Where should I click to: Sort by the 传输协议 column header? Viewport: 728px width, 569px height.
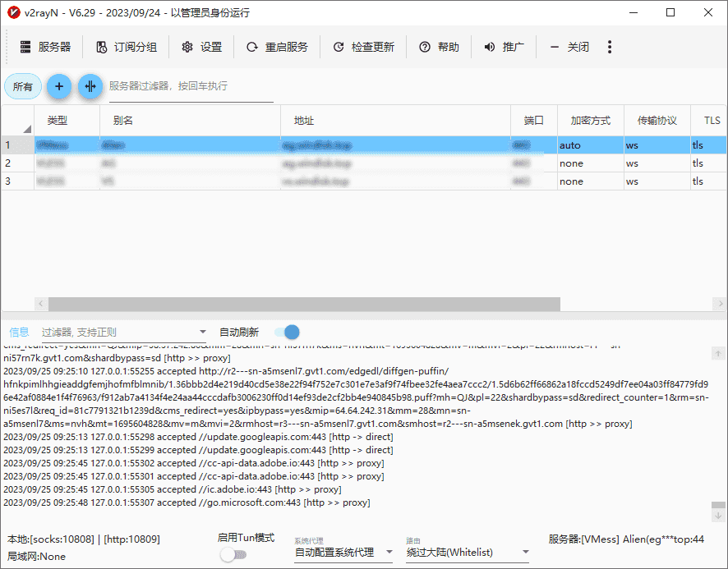(x=657, y=121)
